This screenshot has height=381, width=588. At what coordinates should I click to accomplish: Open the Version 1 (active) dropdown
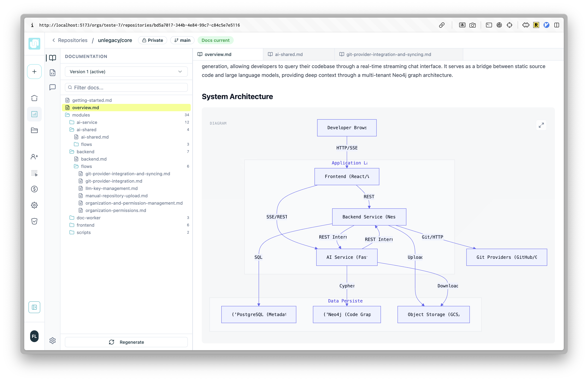126,72
